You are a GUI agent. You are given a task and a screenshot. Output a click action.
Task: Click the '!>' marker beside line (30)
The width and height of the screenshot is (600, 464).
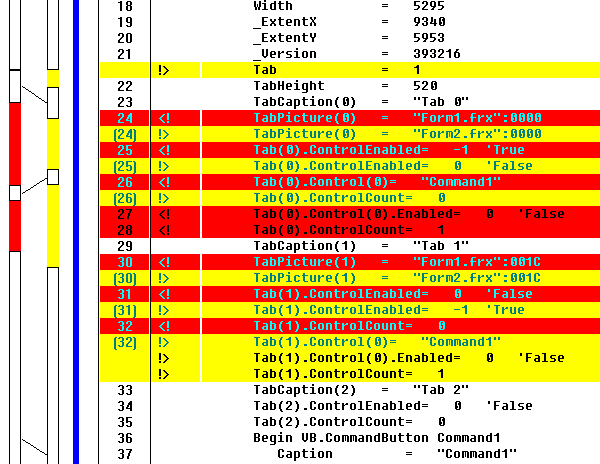click(164, 278)
